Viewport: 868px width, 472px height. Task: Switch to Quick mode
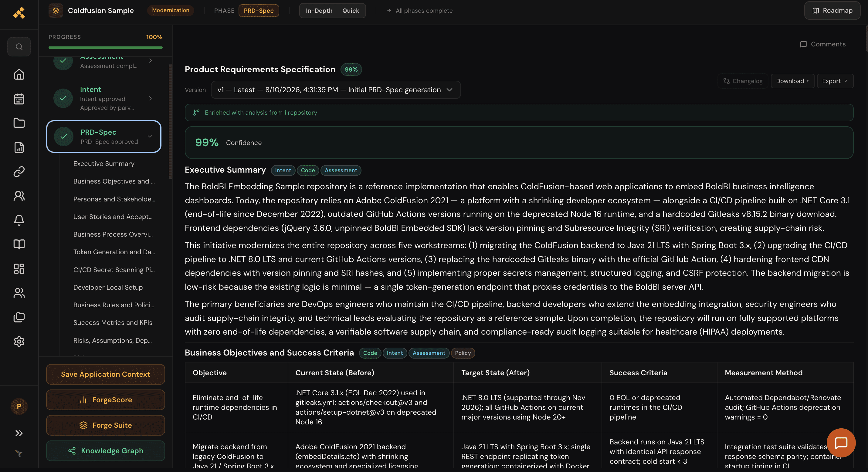pyautogui.click(x=351, y=10)
